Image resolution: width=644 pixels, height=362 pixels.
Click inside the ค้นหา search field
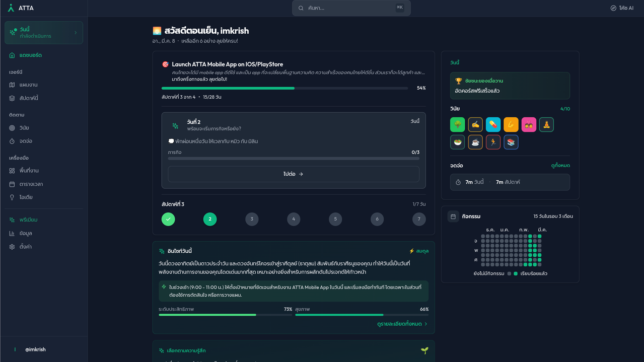point(351,8)
